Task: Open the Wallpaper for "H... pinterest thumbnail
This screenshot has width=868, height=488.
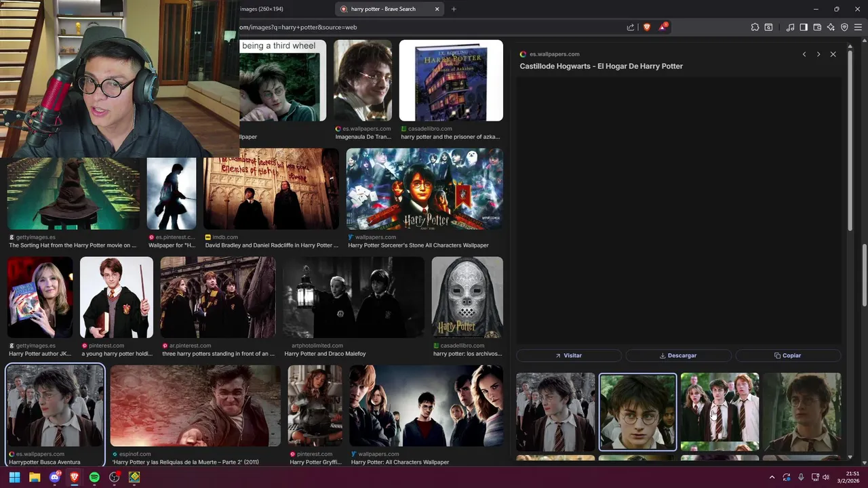Action: pyautogui.click(x=172, y=194)
